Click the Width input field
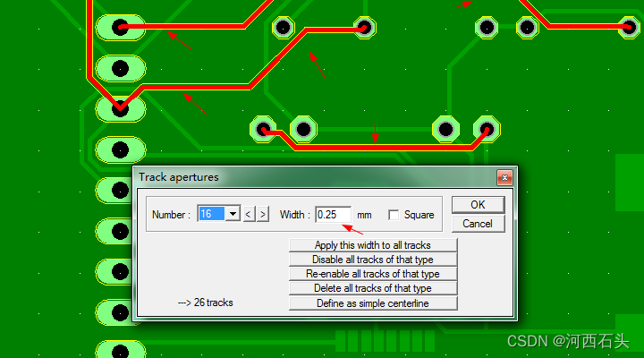This screenshot has height=358, width=644. (333, 215)
